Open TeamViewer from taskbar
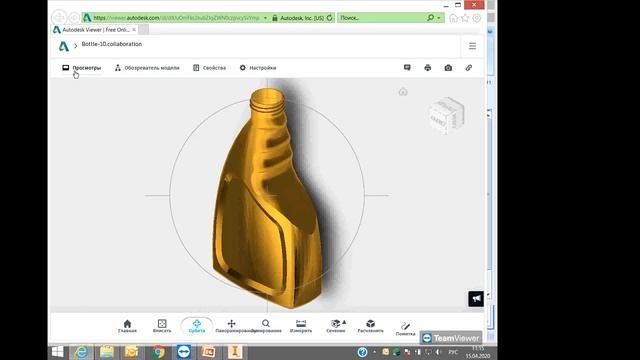 pyautogui.click(x=184, y=352)
